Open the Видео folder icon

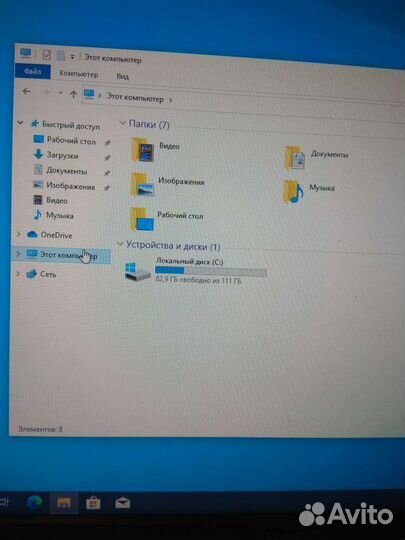(x=143, y=150)
